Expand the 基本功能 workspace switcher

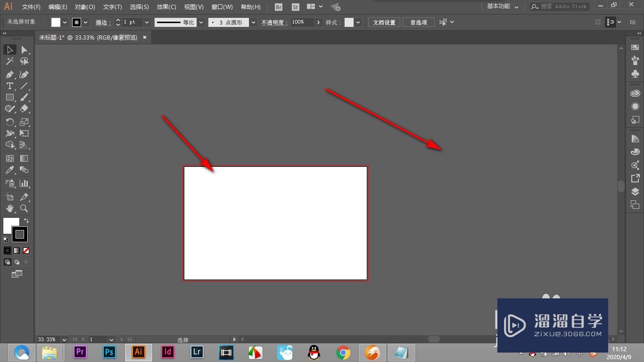(503, 7)
